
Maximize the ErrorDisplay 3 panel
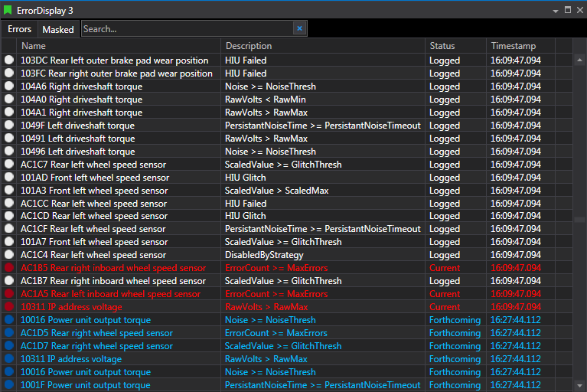click(x=568, y=11)
